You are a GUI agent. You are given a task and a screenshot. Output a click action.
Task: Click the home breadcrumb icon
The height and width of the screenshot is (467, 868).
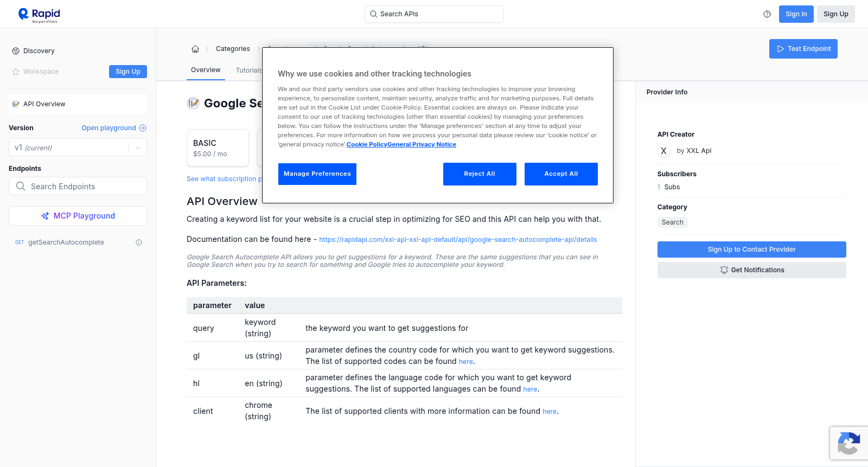click(x=195, y=49)
